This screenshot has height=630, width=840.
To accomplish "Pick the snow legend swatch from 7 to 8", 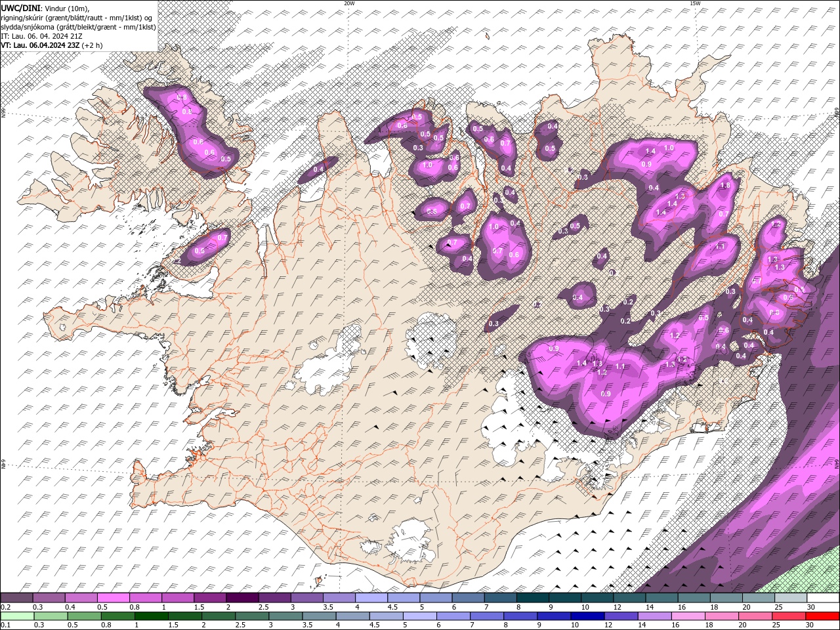I will pyautogui.click(x=499, y=598).
